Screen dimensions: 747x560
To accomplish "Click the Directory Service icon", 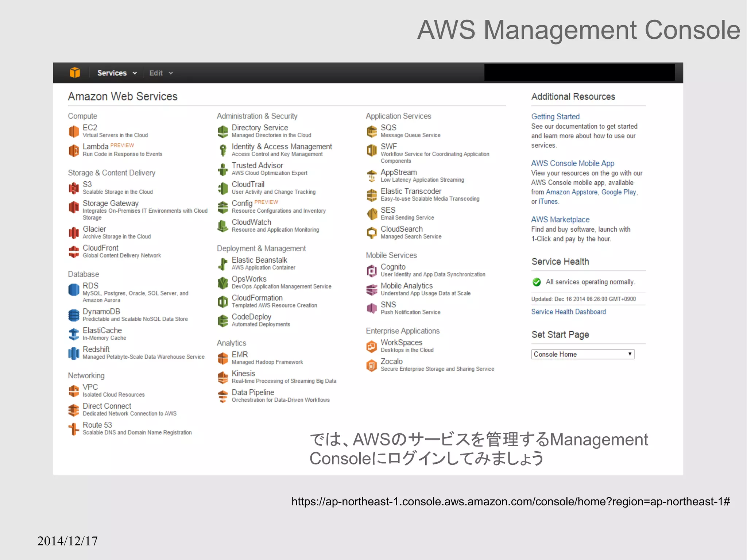I will [x=223, y=131].
